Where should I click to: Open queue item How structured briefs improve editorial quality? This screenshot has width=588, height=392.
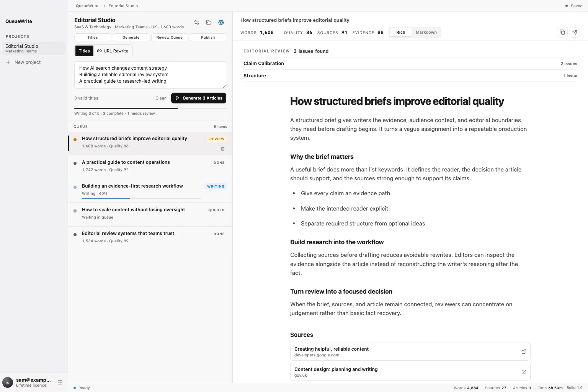150,143
